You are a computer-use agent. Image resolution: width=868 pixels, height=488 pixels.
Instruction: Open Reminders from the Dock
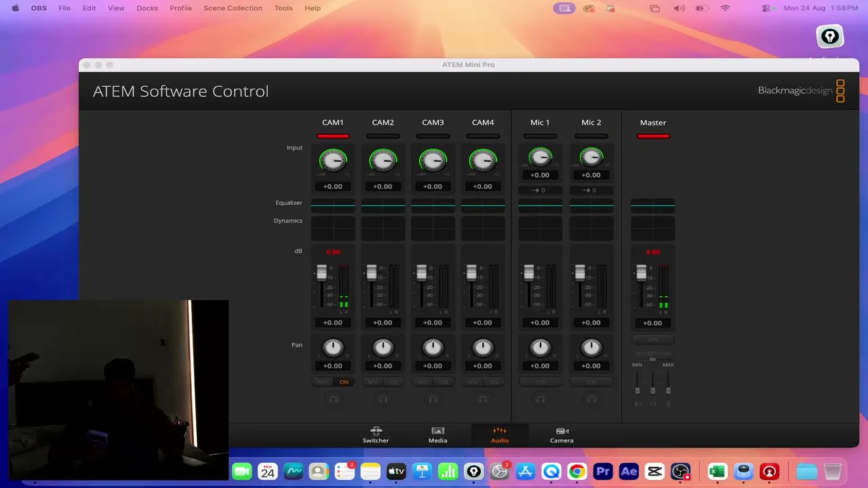(344, 471)
